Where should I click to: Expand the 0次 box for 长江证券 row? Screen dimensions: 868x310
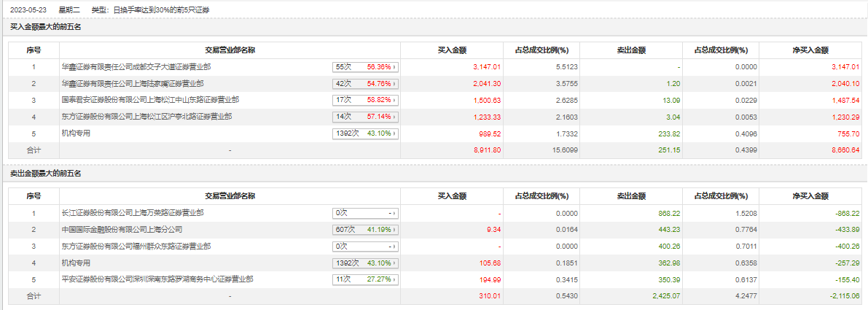pyautogui.click(x=366, y=213)
